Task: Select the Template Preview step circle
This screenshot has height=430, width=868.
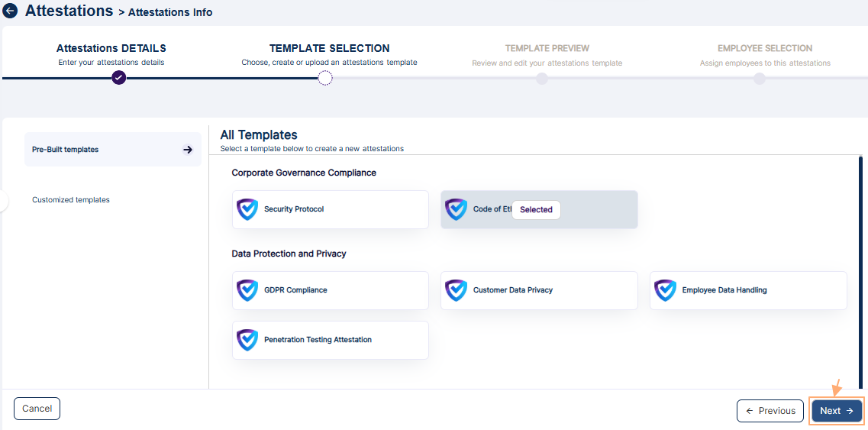Action: coord(542,79)
